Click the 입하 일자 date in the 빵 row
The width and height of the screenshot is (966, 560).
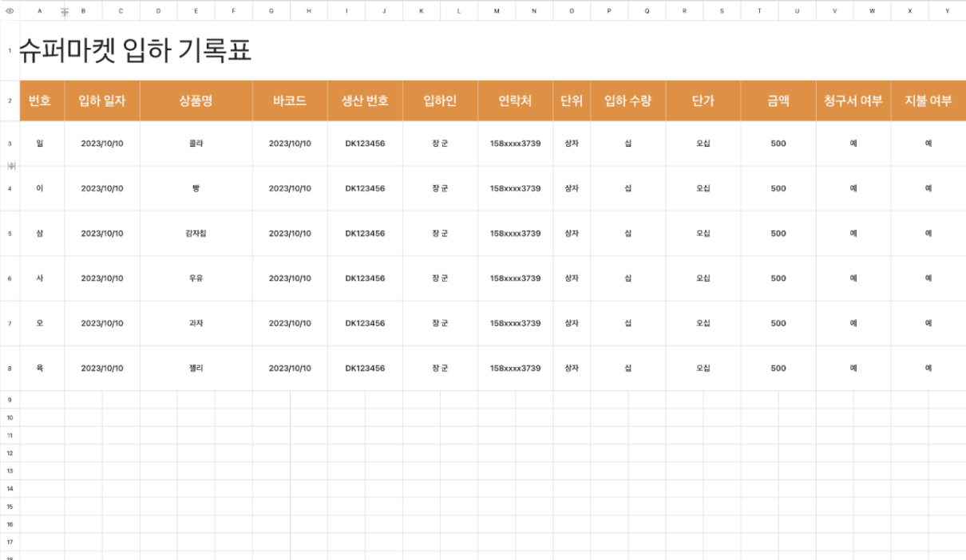tap(102, 188)
